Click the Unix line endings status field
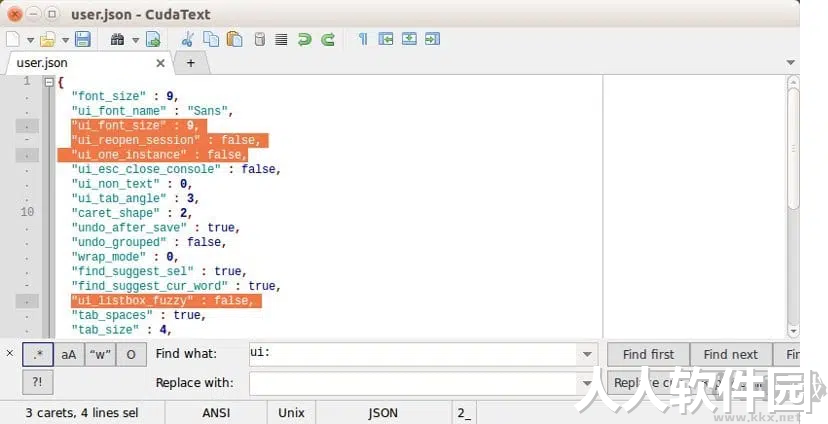Screen dimensions: 828x424 291,412
